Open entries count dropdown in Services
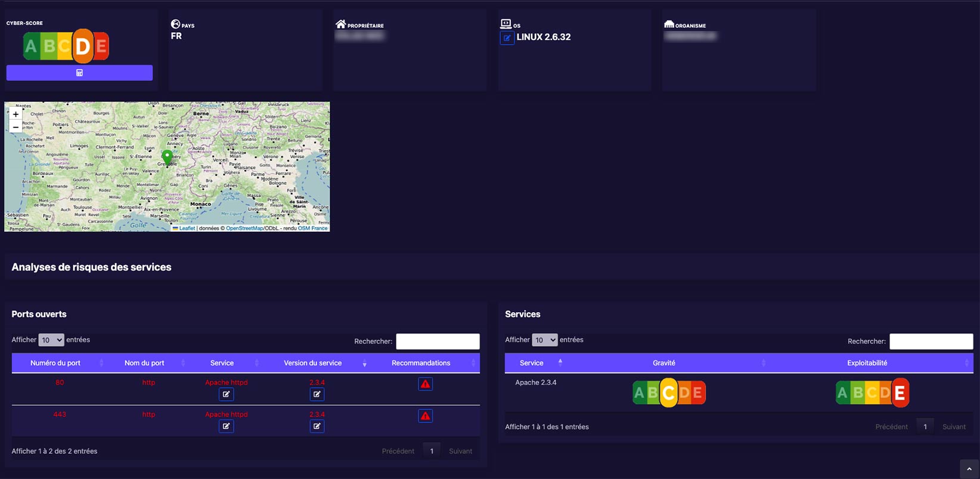The width and height of the screenshot is (980, 479). pyautogui.click(x=544, y=340)
